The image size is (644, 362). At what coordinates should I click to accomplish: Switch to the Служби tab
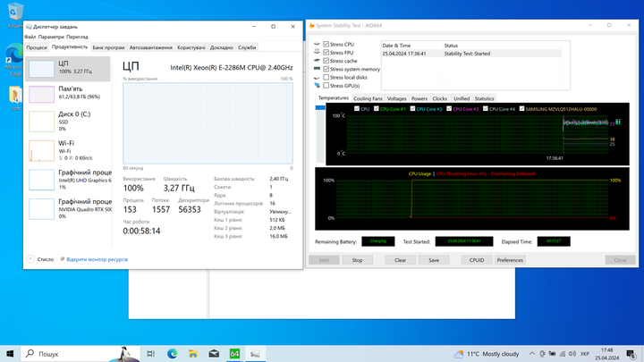point(247,47)
